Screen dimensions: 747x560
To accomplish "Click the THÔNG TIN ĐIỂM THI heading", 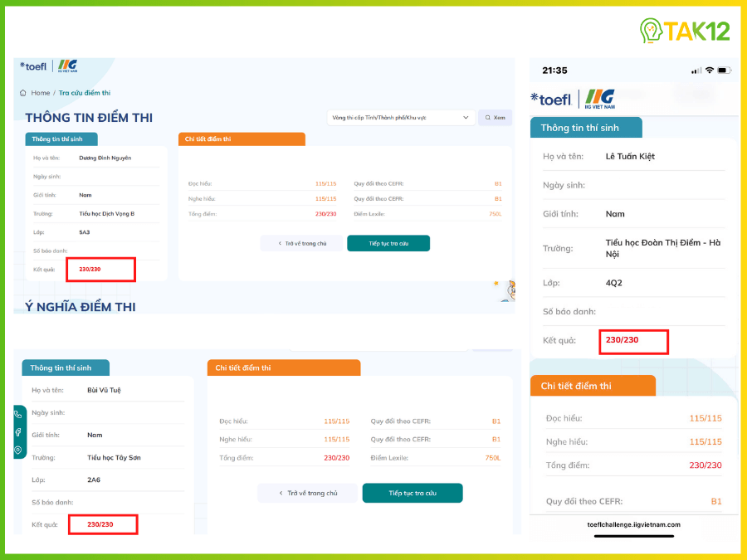I will (89, 118).
